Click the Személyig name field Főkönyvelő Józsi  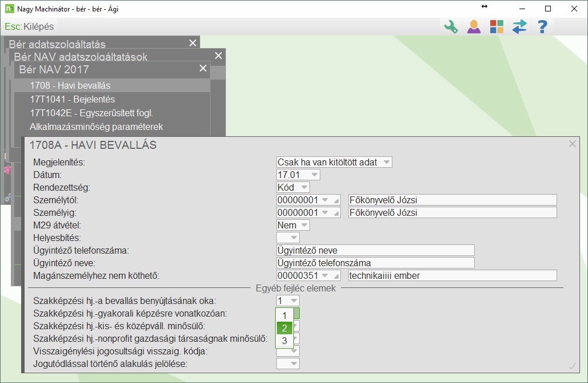click(452, 212)
